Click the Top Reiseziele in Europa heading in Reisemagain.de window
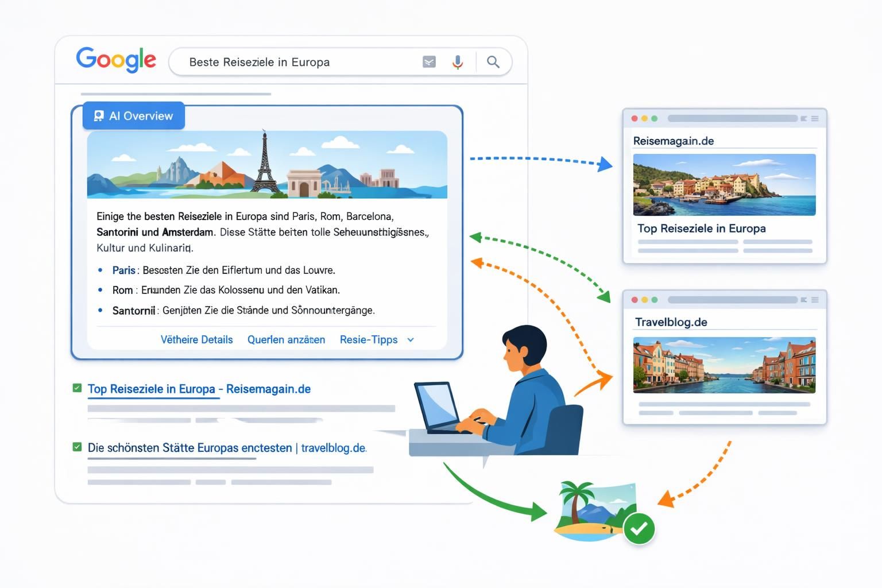The height and width of the screenshot is (588, 882). click(702, 229)
